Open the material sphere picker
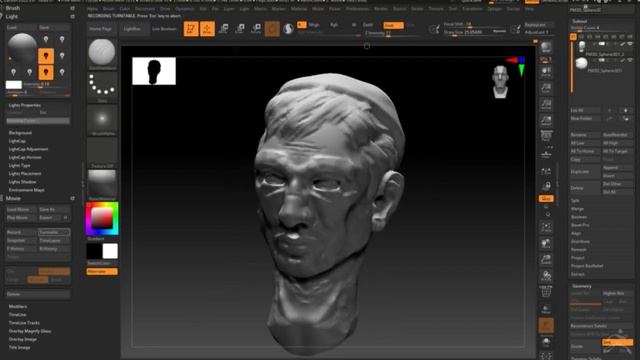 (x=102, y=184)
